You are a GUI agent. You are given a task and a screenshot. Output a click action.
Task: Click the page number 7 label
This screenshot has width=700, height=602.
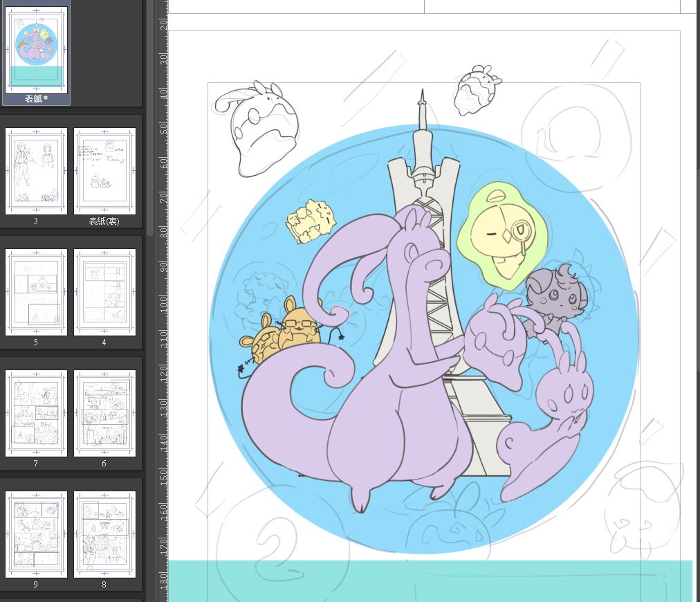(x=36, y=464)
